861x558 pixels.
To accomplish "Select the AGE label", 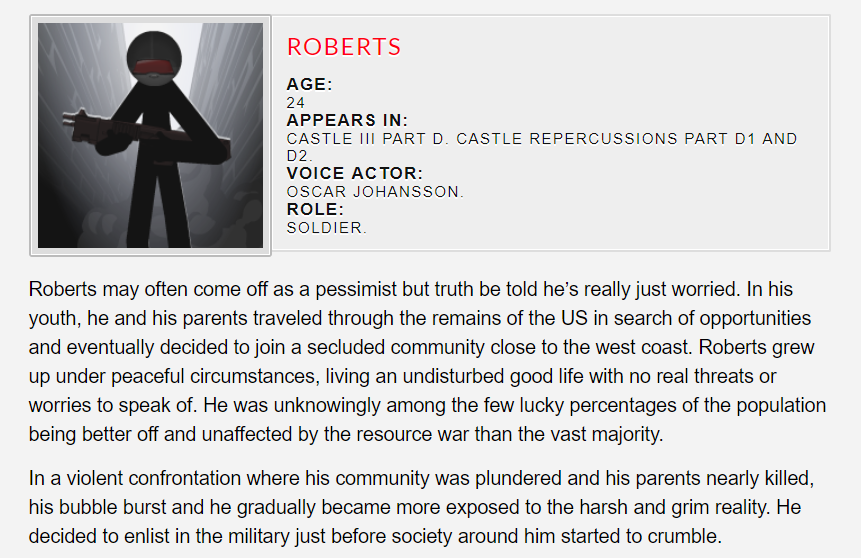I will tap(309, 85).
